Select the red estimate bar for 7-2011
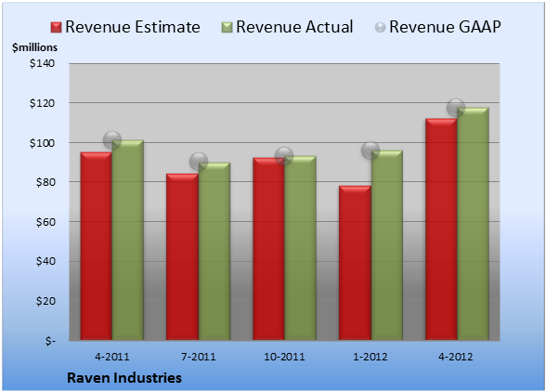This screenshot has height=392, width=546. tap(182, 256)
